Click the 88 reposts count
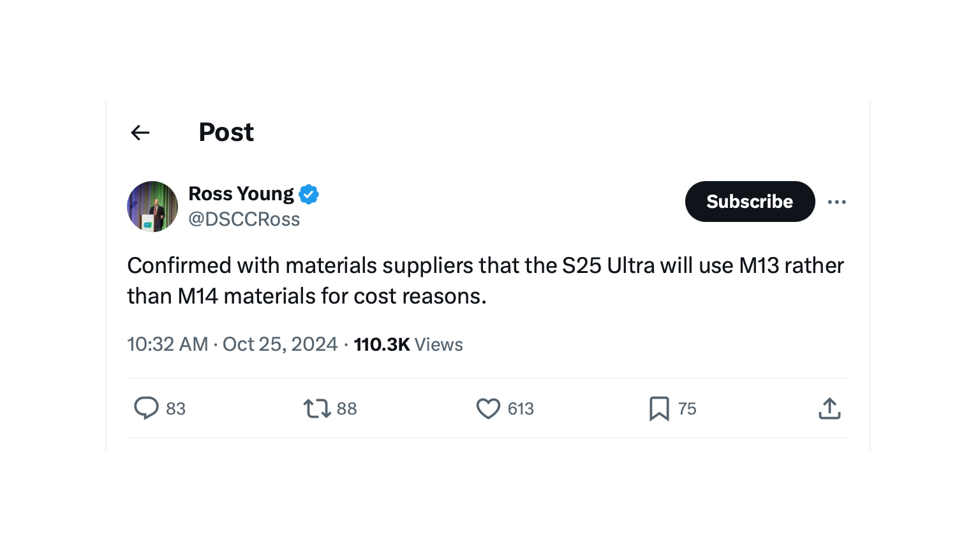The height and width of the screenshot is (551, 980). pos(346,409)
